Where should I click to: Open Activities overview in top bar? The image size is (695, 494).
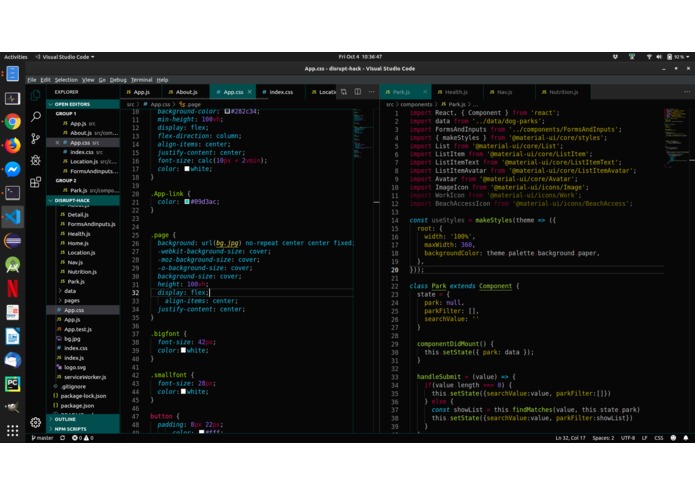coord(16,57)
